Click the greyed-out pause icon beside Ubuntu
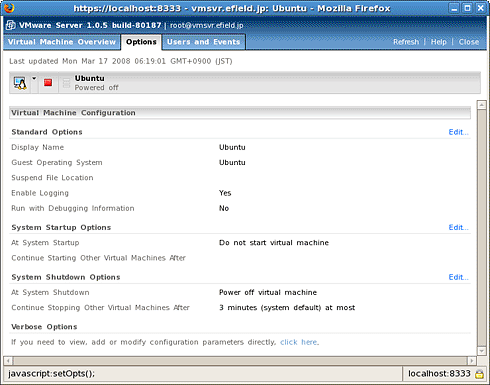 pos(66,83)
